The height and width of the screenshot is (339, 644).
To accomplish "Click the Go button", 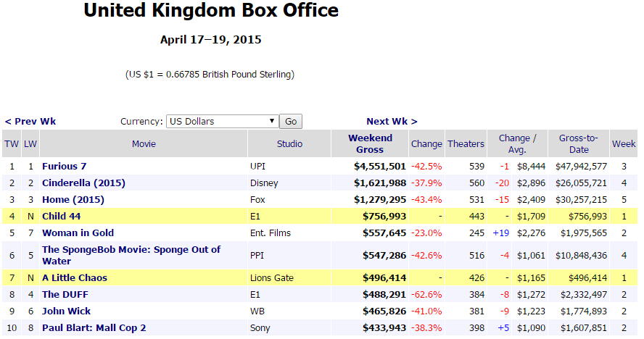I will [x=291, y=122].
